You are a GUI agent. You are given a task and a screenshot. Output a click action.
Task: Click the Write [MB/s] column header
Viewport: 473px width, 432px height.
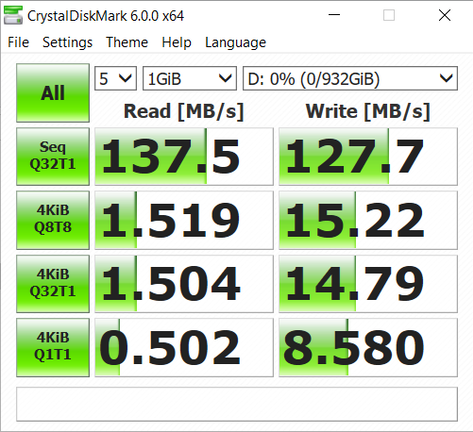point(368,111)
